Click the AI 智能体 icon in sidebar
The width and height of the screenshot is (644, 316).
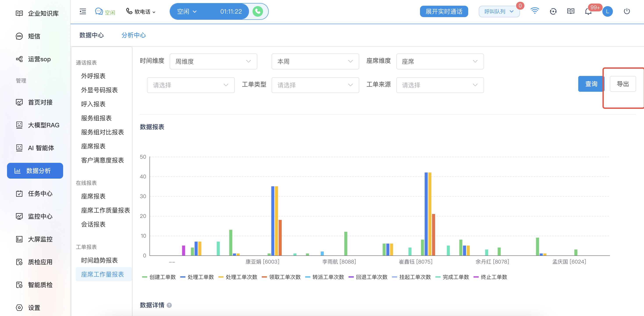(19, 148)
